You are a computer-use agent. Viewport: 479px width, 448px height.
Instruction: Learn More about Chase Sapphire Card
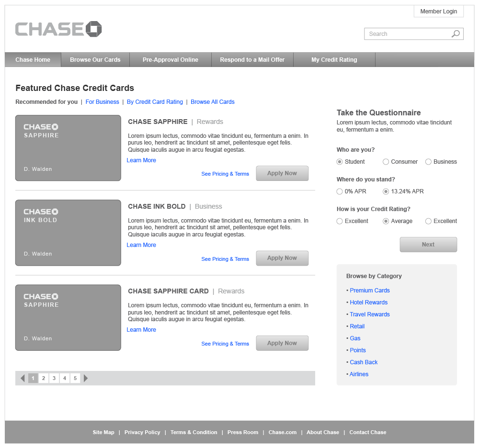141,330
